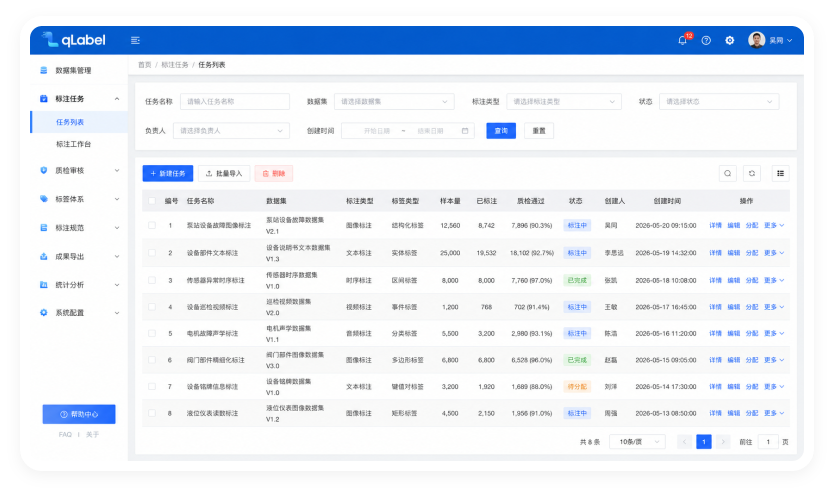Collapse sidebar with hamburger menu icon
The height and width of the screenshot is (495, 834).
click(135, 40)
